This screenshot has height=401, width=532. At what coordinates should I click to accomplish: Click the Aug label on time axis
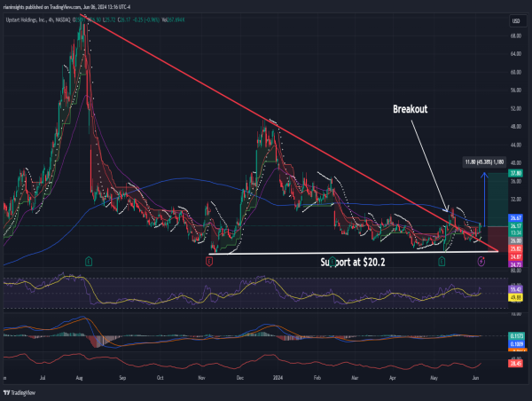click(79, 378)
